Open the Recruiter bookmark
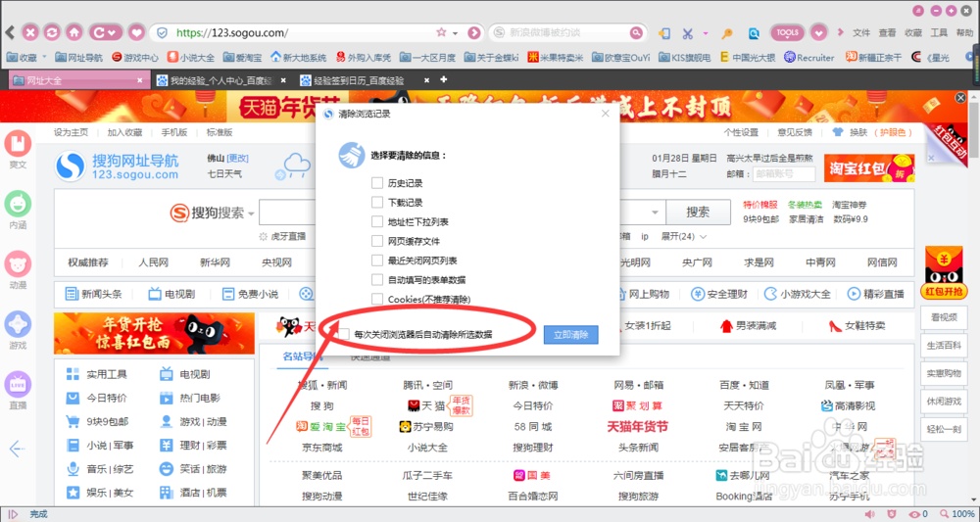The width and height of the screenshot is (980, 522). click(809, 58)
